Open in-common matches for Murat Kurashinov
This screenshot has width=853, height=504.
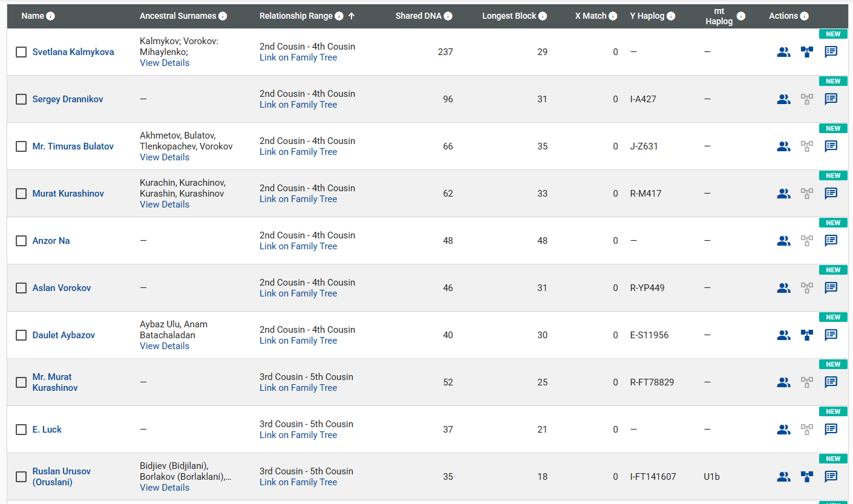(x=783, y=194)
